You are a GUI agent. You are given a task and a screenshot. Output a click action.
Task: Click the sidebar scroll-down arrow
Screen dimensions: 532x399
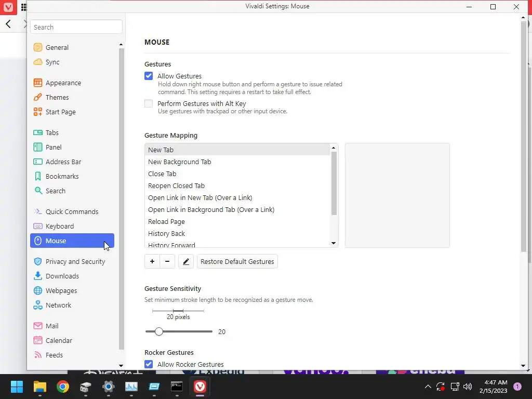tap(121, 366)
